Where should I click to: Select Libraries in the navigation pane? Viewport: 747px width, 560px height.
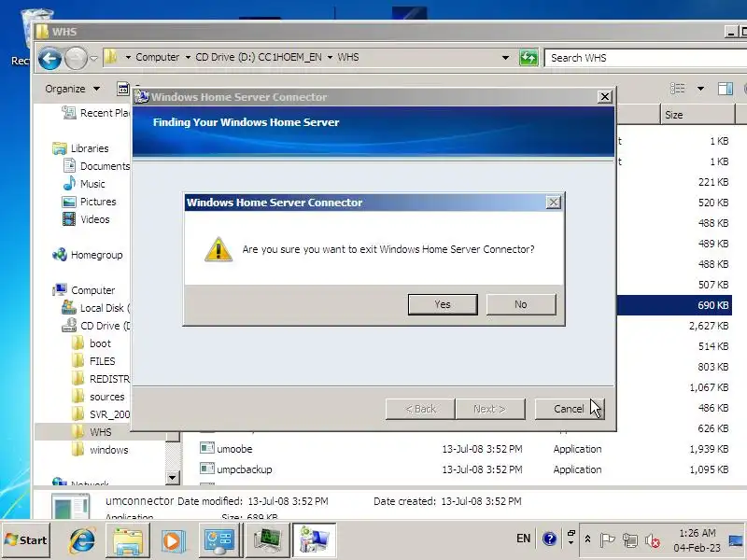pyautogui.click(x=80, y=148)
